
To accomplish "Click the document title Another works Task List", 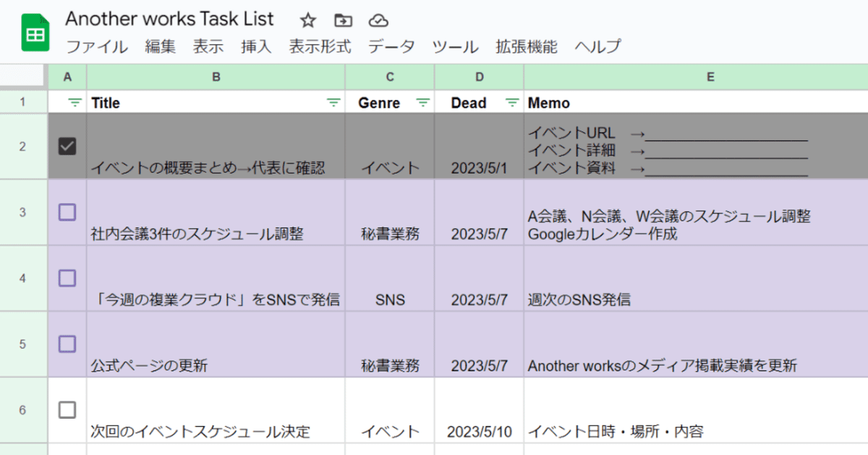I will [x=170, y=19].
